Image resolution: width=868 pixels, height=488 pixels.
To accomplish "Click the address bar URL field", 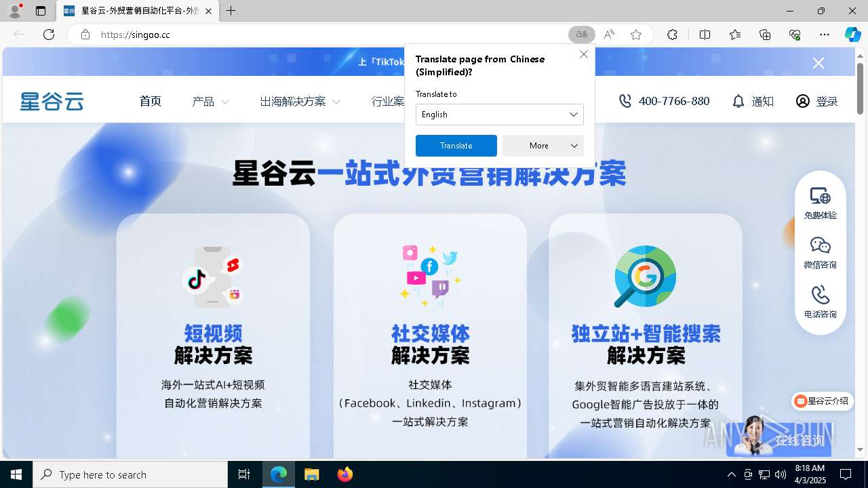I will pyautogui.click(x=331, y=35).
